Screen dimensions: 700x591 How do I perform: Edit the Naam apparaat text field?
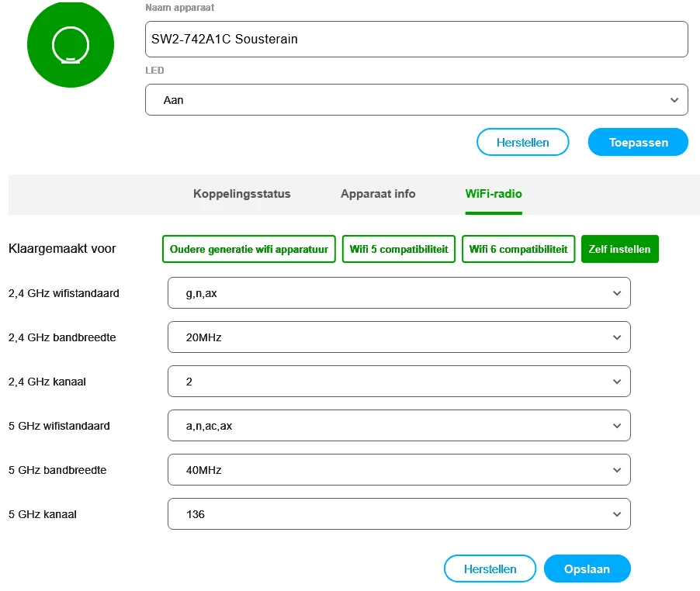416,40
